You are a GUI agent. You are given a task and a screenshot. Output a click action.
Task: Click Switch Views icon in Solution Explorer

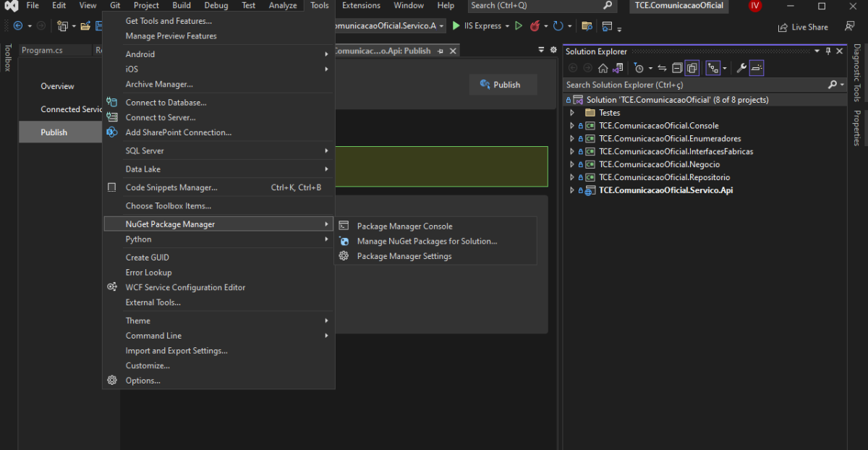coord(618,68)
